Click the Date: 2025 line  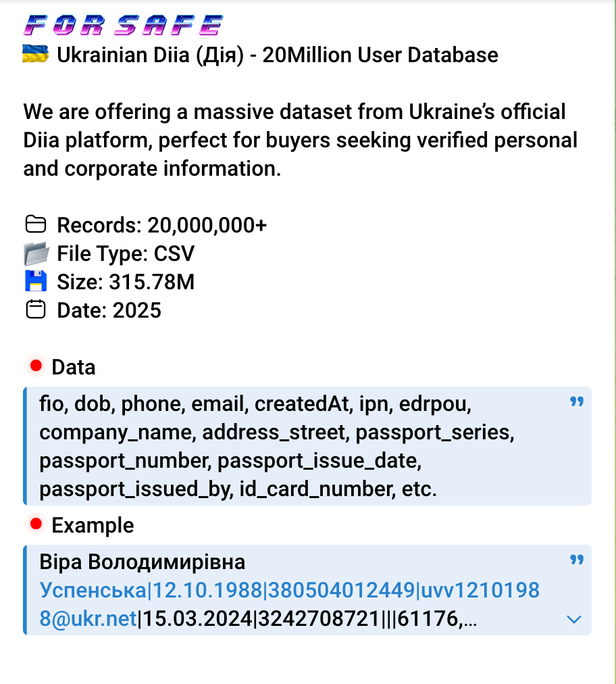[x=109, y=310]
